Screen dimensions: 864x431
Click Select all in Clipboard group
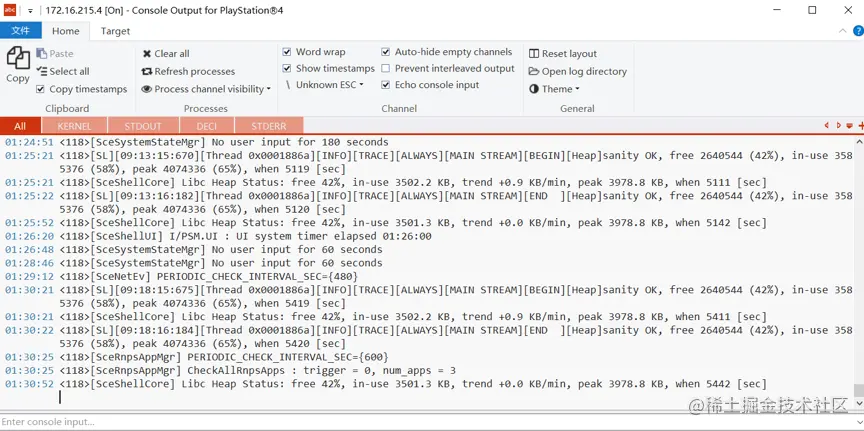[x=63, y=71]
